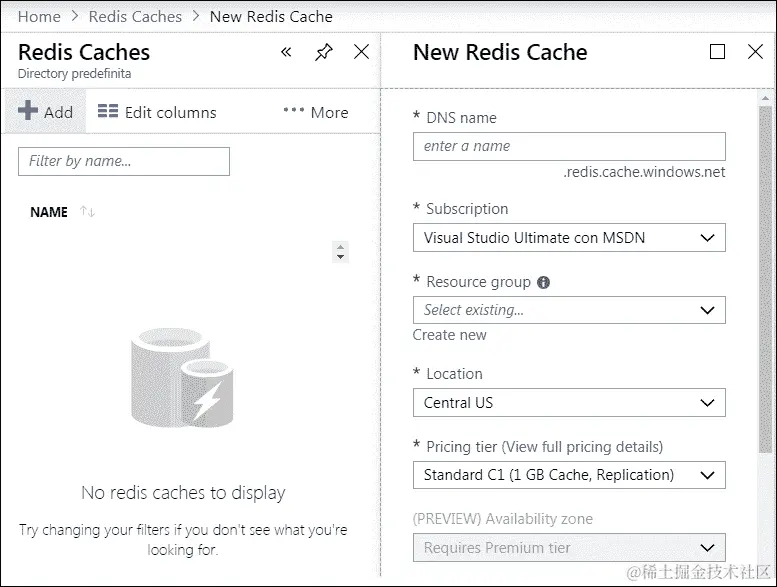This screenshot has height=587, width=777.
Task: Open the Subscription dropdown
Action: 569,238
